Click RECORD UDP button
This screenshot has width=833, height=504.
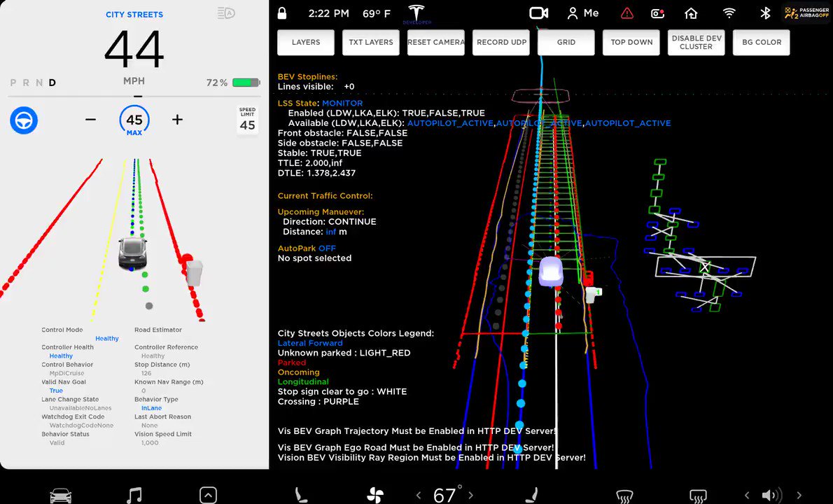tap(501, 43)
